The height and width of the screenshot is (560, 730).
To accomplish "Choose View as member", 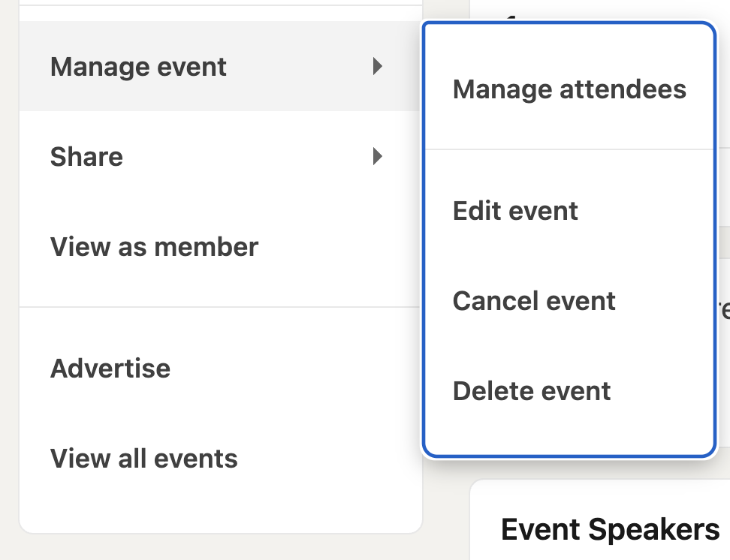I will tap(154, 247).
